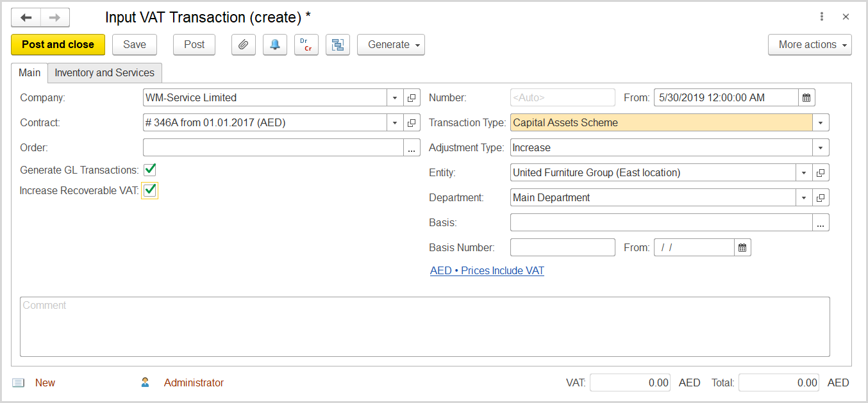
Task: Open the document structure icon button
Action: pyautogui.click(x=338, y=45)
